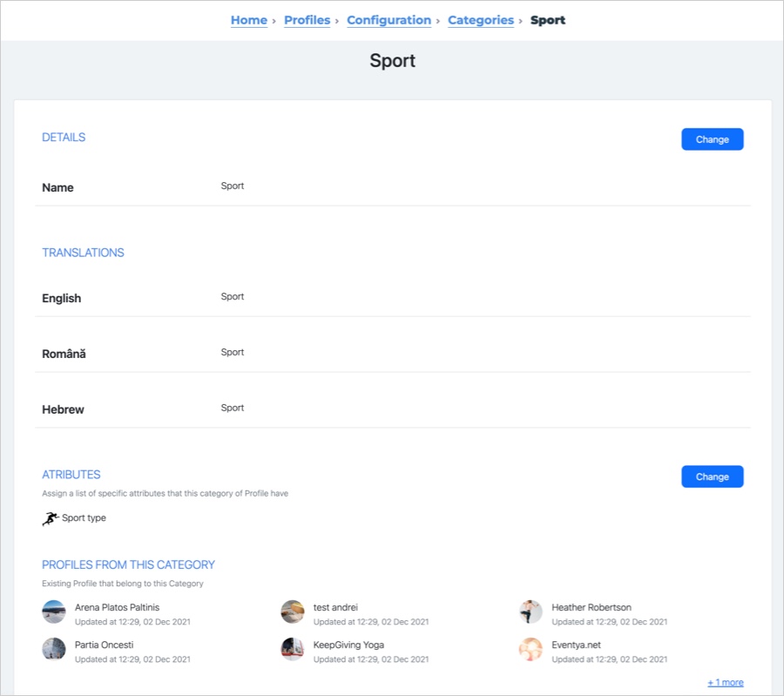
Task: Click the Sport type runner icon
Action: pyautogui.click(x=51, y=518)
